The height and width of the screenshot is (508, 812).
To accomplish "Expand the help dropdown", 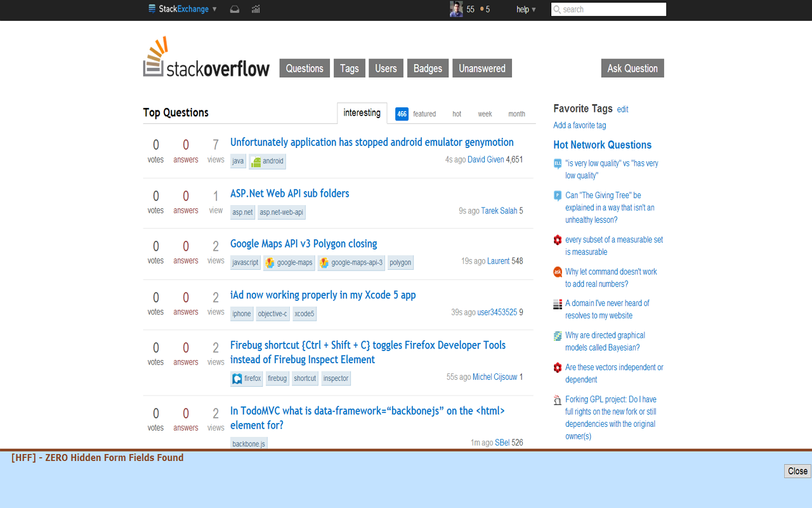I will pyautogui.click(x=526, y=10).
